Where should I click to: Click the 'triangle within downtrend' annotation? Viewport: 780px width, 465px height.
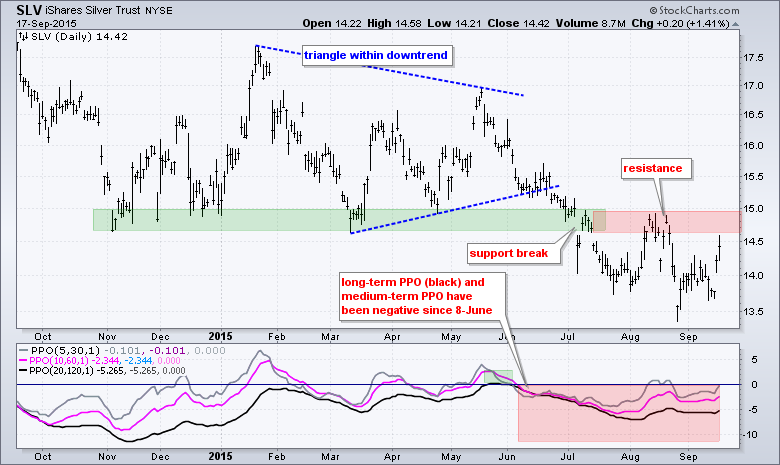point(376,55)
